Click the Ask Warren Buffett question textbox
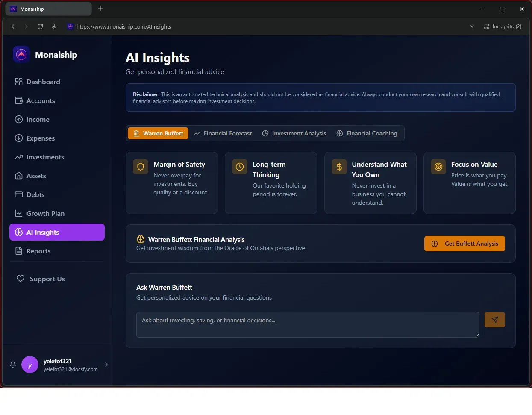Screen dimensions: 532x415 pos(308,325)
